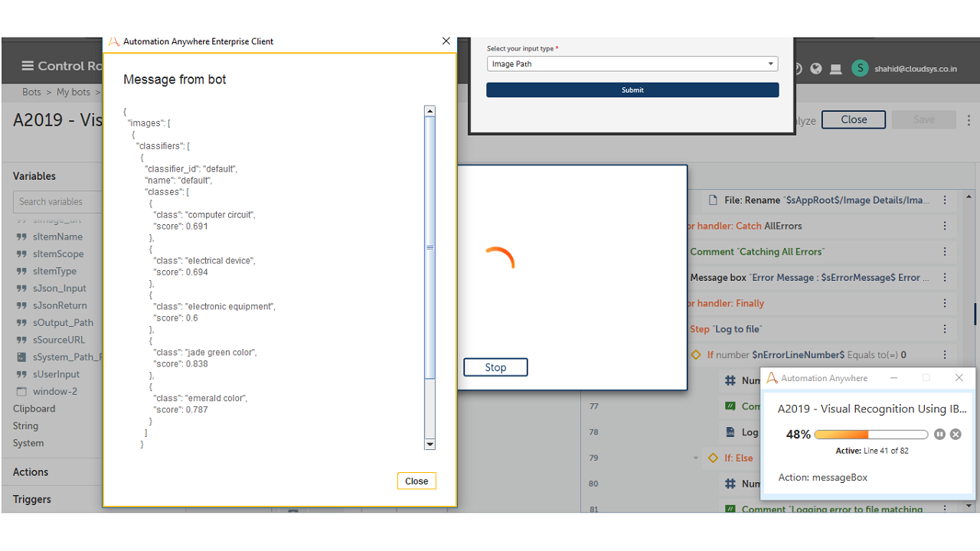Click the message dialog scrollbar thumb

pos(430,247)
